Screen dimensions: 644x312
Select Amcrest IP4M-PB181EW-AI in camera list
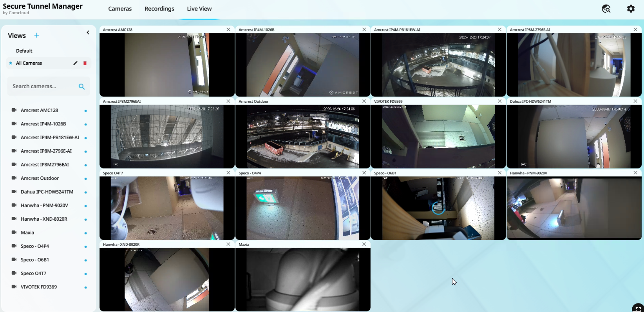pyautogui.click(x=49, y=138)
